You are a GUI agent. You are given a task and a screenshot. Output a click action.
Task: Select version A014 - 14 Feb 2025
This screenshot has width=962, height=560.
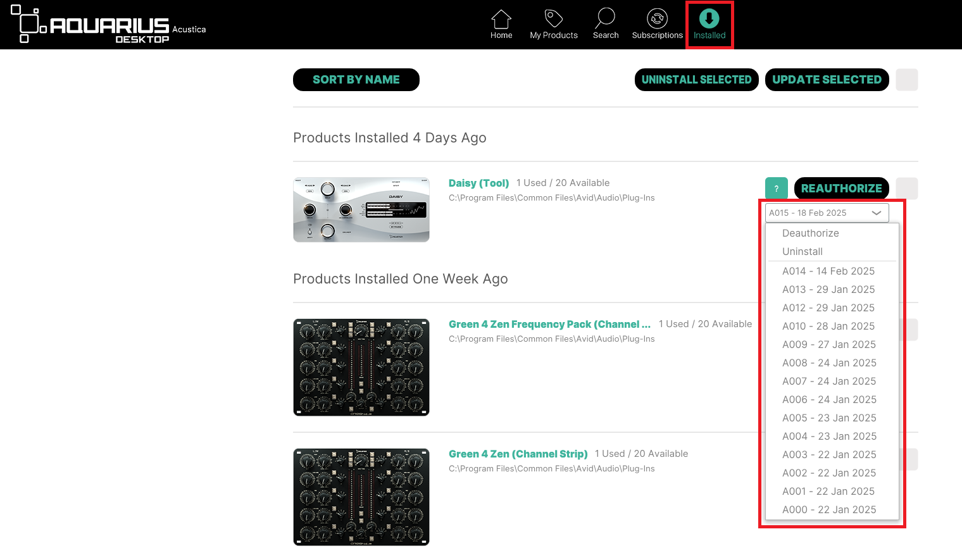click(832, 271)
